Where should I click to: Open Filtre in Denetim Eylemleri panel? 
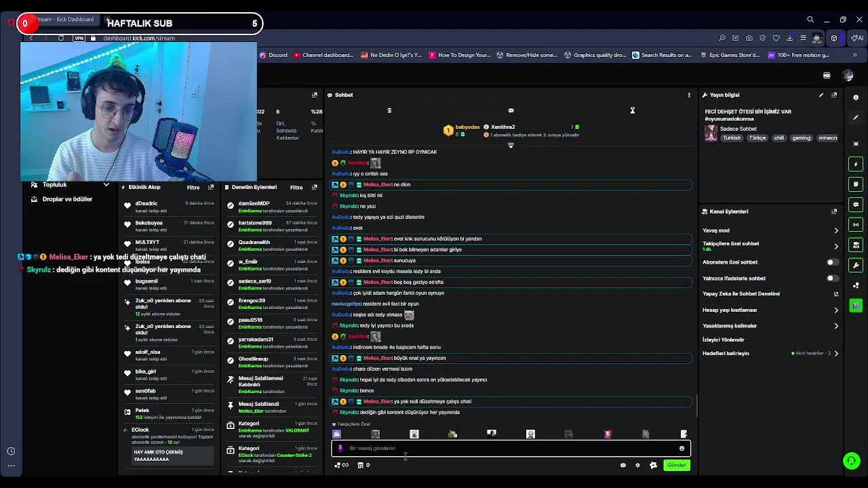coord(296,187)
